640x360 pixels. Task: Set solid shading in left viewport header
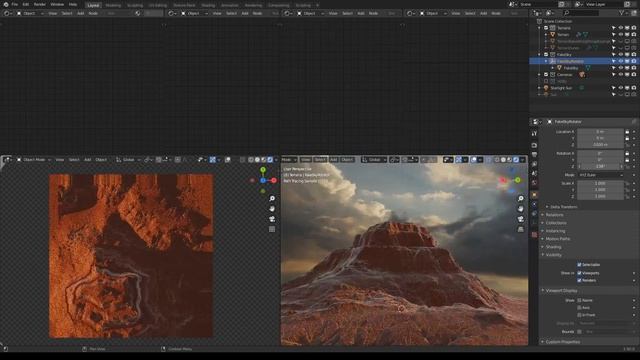[257, 160]
